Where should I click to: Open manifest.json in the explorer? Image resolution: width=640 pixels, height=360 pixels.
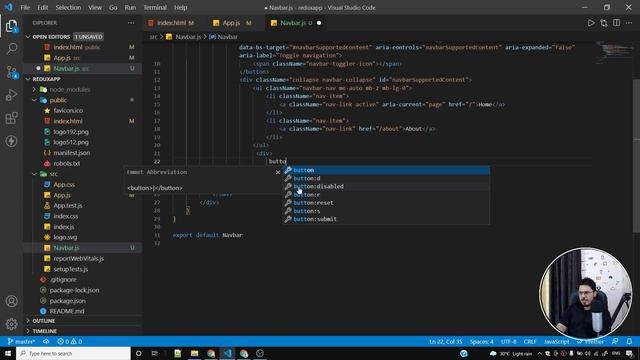click(71, 153)
